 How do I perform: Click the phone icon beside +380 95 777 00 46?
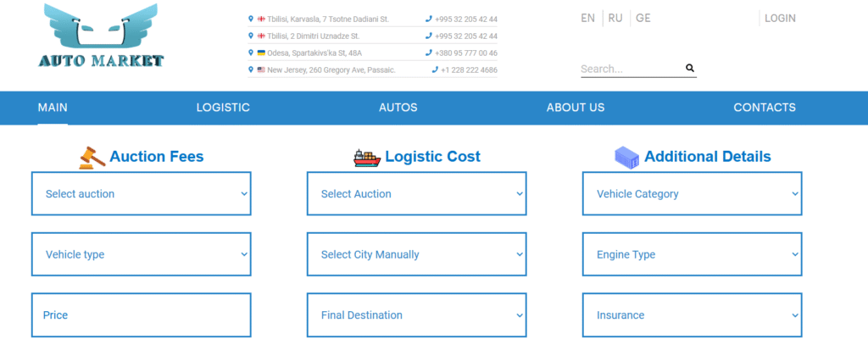pyautogui.click(x=428, y=53)
